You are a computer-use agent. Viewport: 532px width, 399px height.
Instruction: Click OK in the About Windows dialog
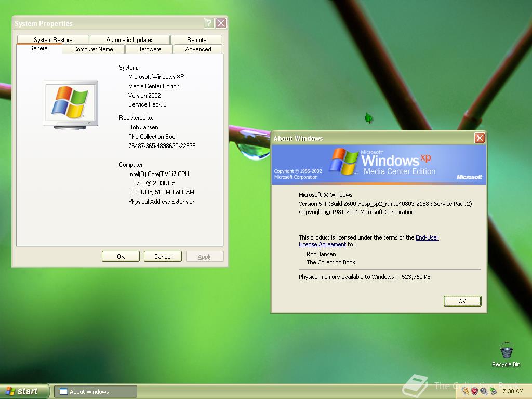coord(462,301)
